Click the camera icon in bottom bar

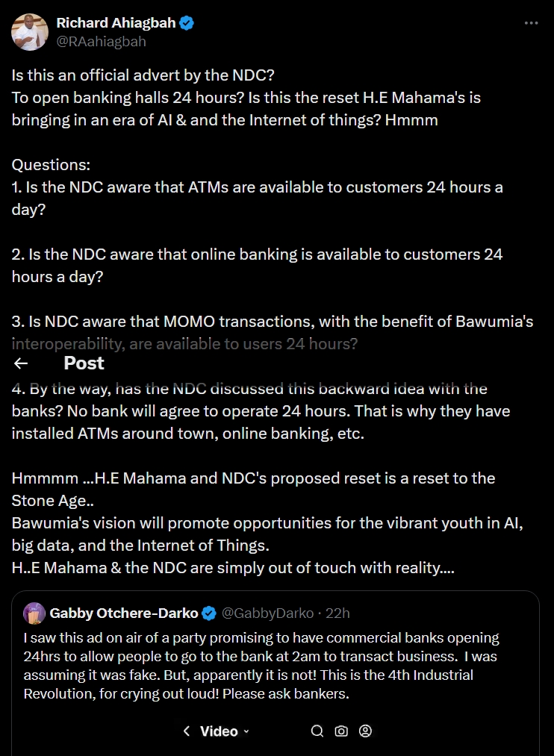point(341,731)
